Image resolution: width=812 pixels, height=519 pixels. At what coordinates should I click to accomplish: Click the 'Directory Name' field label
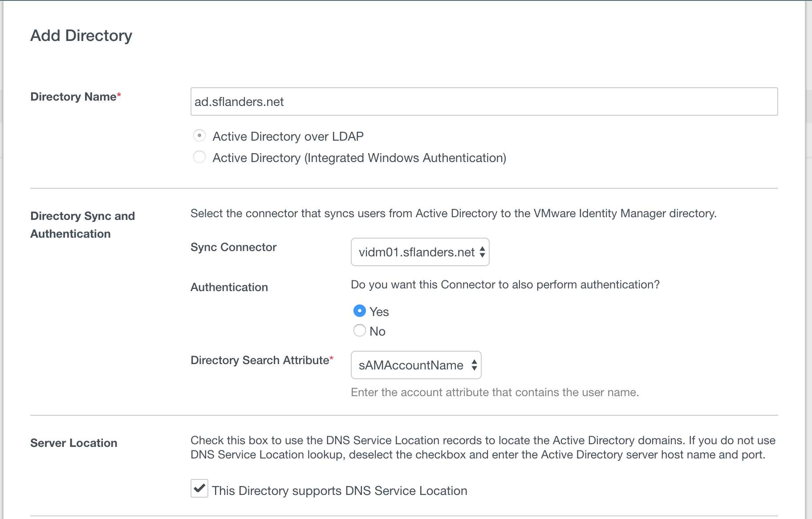pyautogui.click(x=73, y=97)
